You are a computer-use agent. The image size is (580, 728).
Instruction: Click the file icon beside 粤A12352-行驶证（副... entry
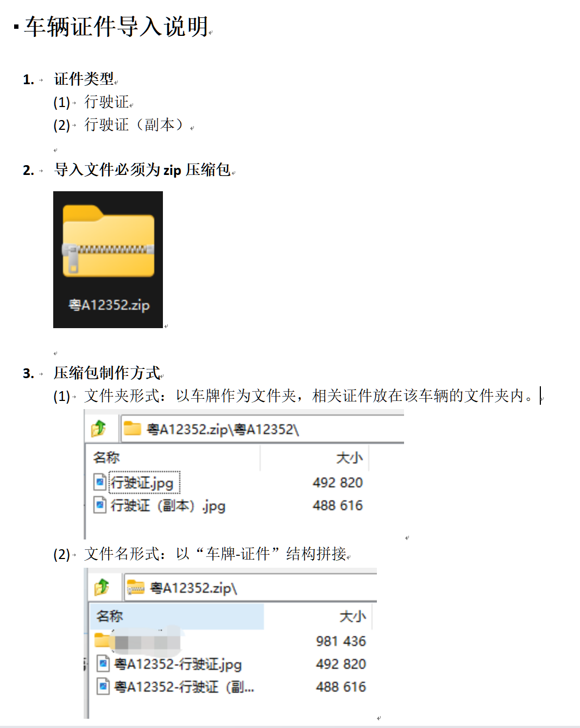coord(103,686)
